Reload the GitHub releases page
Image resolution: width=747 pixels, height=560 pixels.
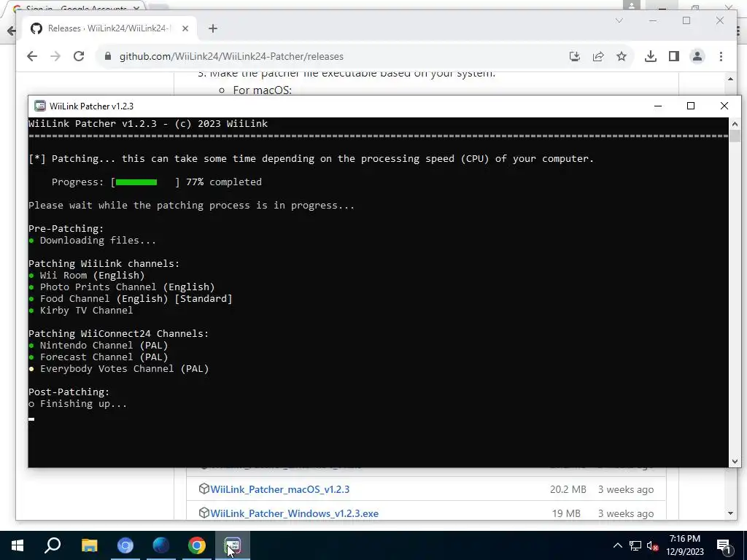(x=79, y=56)
